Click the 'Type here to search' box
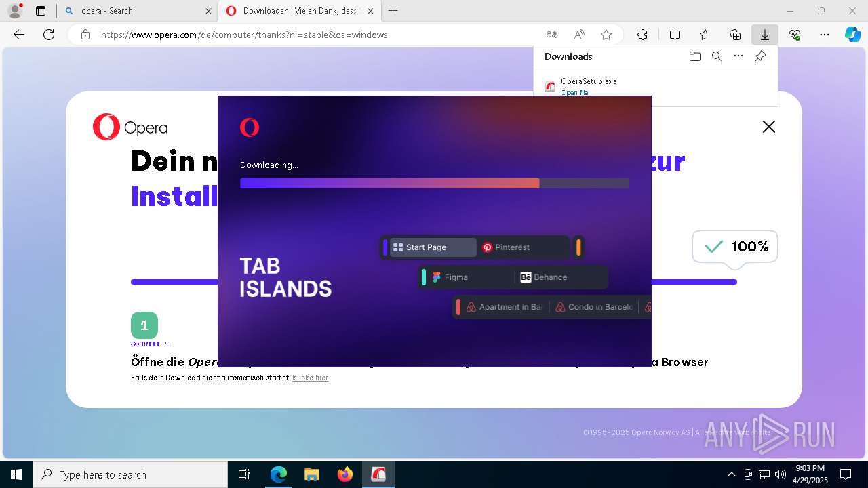868x488 pixels. pos(130,474)
